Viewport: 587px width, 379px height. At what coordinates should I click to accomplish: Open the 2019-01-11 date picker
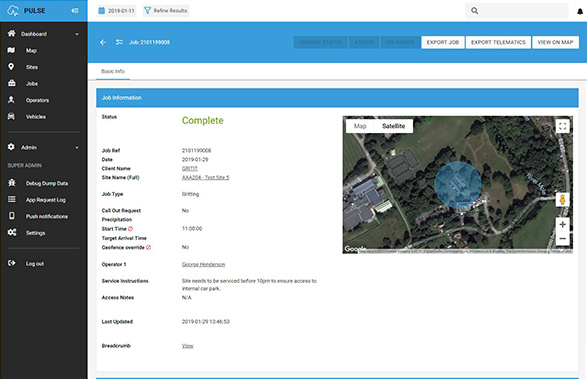click(116, 11)
